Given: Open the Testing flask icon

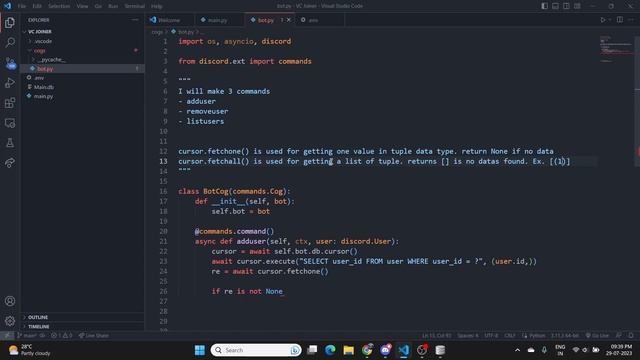Looking at the screenshot, I should click(10, 143).
